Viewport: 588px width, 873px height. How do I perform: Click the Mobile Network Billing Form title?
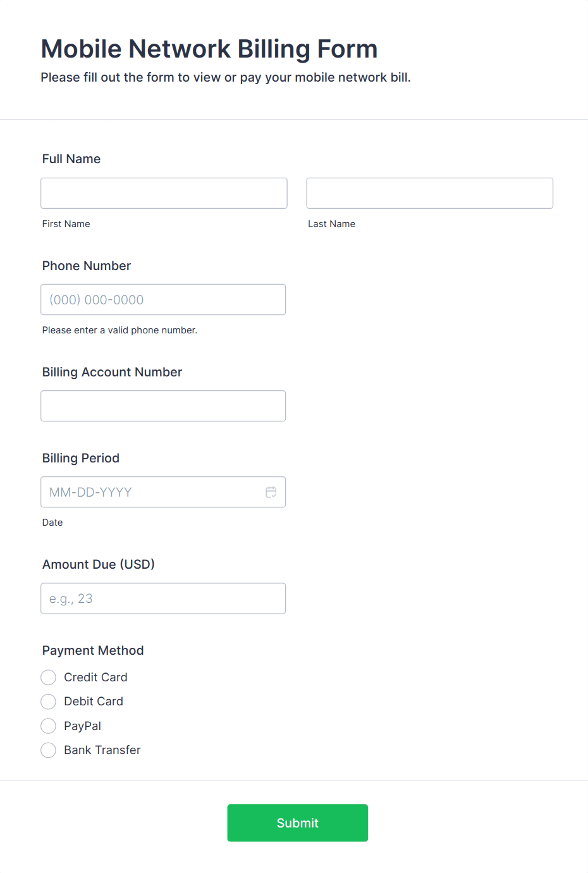point(209,49)
